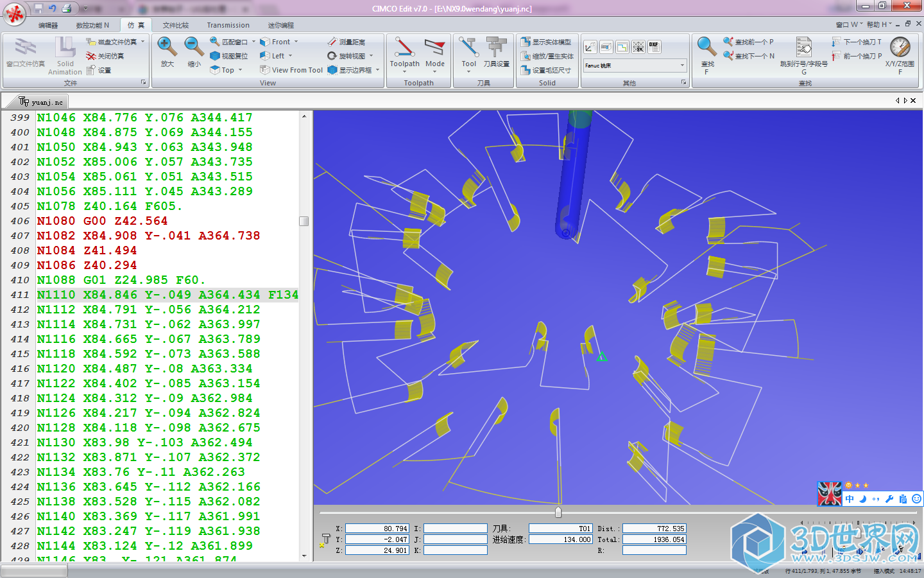The height and width of the screenshot is (578, 924).
Task: Click 查找前一个 find previous
Action: pos(748,42)
